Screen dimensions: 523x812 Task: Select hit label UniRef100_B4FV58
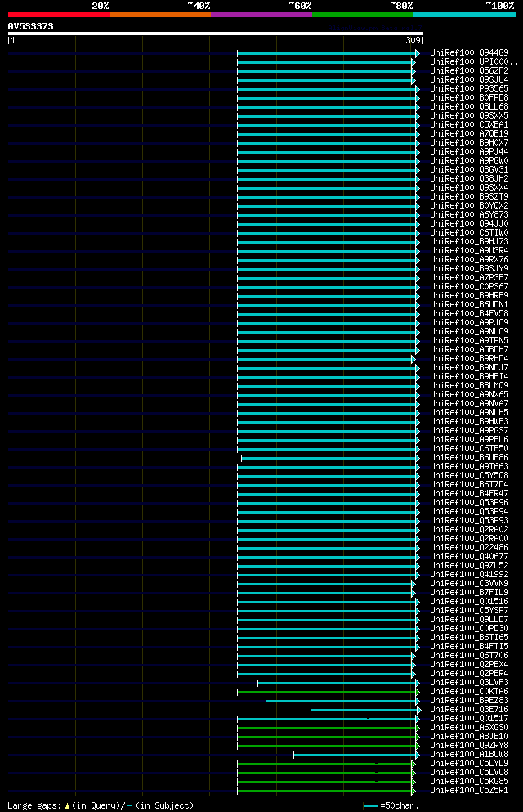click(x=469, y=314)
